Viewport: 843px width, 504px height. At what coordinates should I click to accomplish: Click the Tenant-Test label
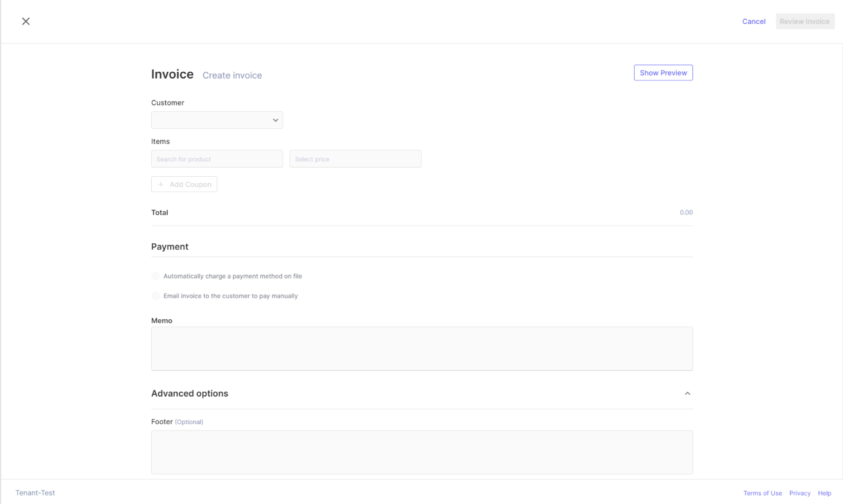[35, 493]
